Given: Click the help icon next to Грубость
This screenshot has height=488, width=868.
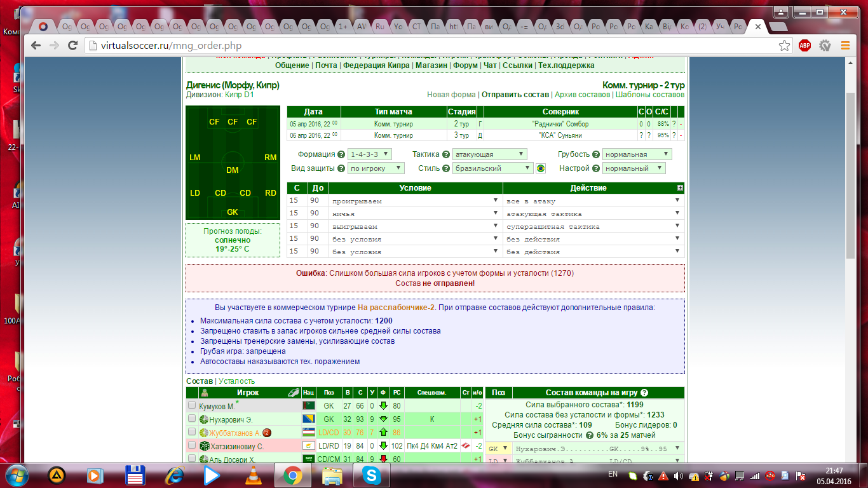Looking at the screenshot, I should point(596,154).
